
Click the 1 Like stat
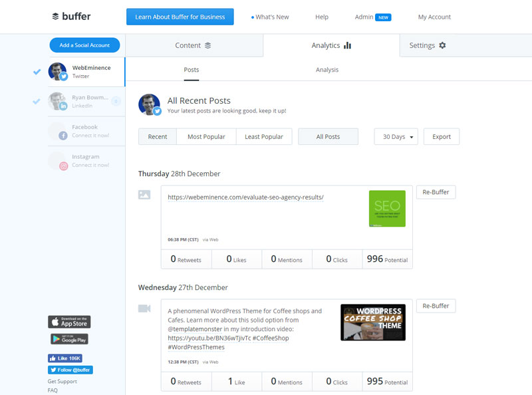pos(237,382)
